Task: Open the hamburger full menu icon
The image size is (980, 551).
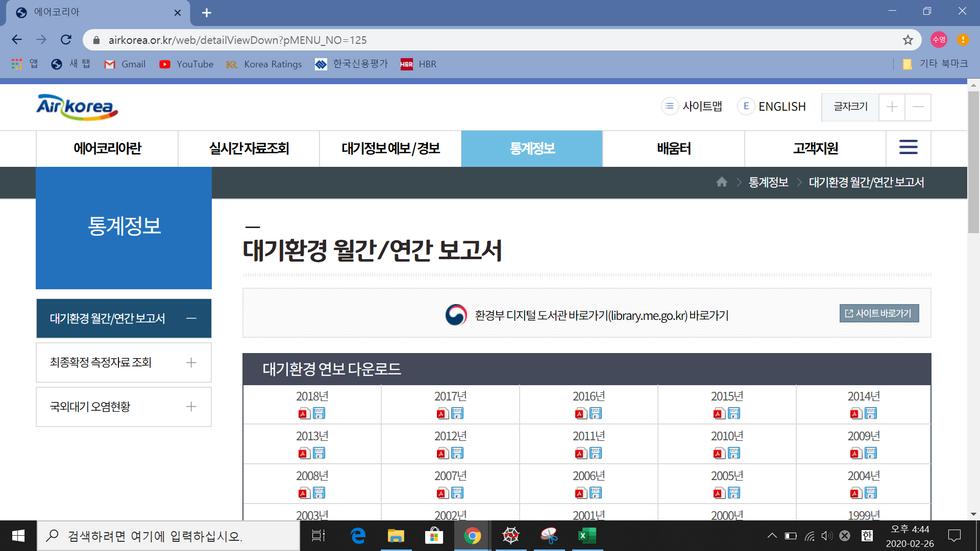Action: (908, 148)
